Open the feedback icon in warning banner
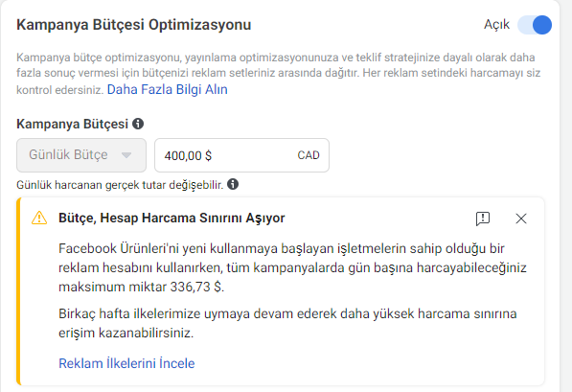 tap(483, 219)
